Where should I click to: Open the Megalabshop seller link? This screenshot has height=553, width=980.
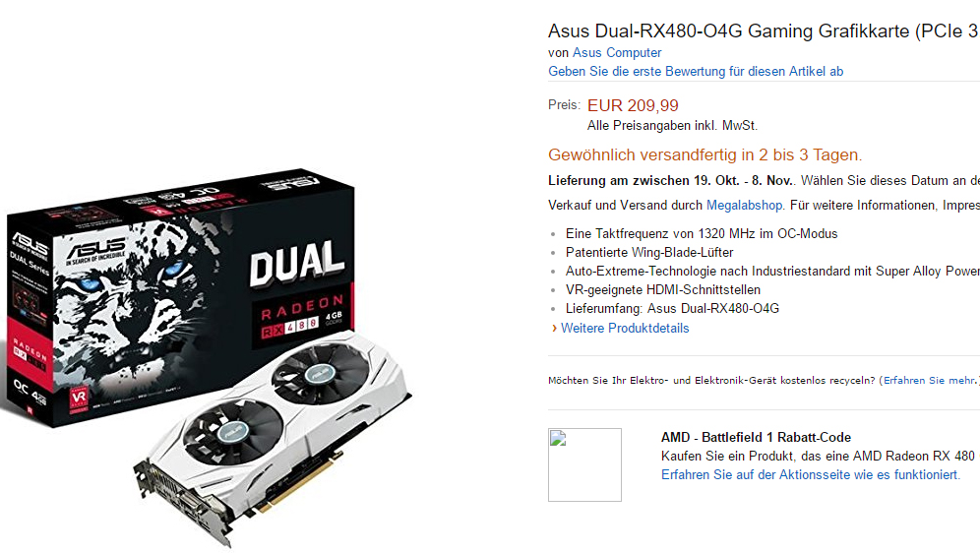[745, 205]
